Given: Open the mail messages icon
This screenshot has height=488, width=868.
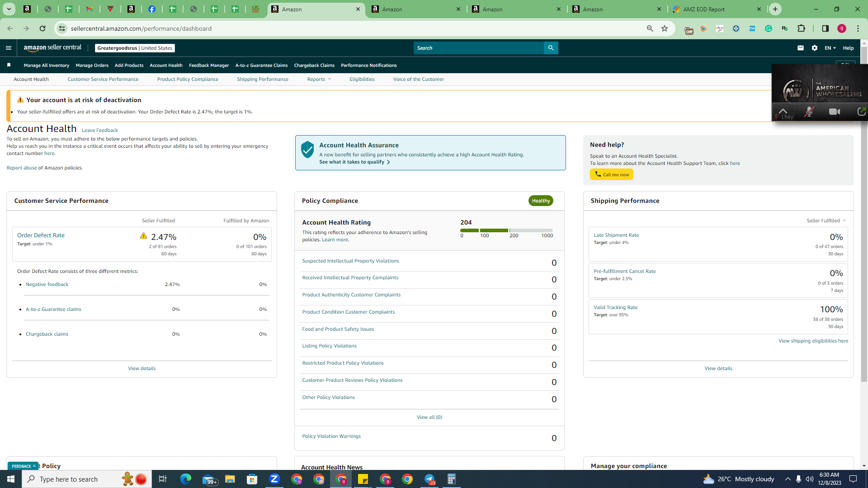Looking at the screenshot, I should (801, 48).
